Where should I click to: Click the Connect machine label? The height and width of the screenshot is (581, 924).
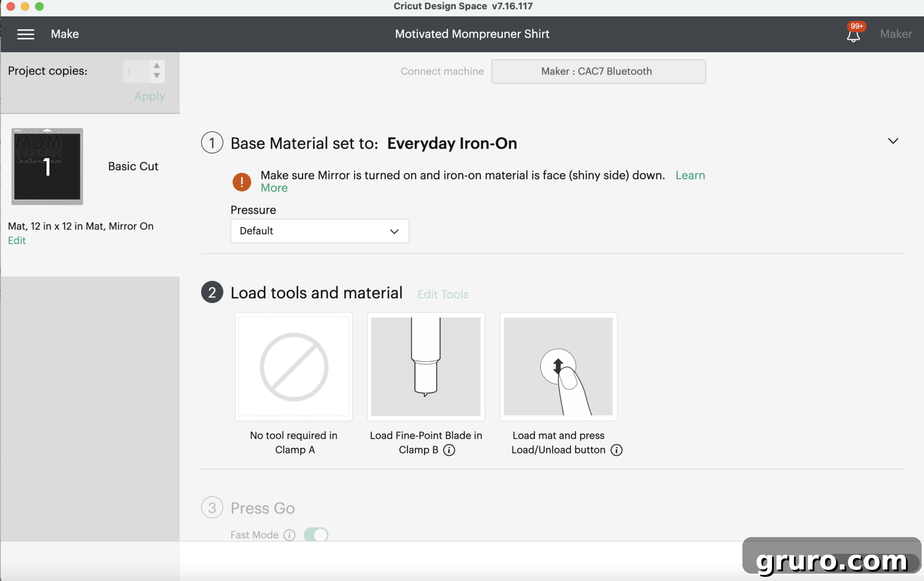click(x=442, y=72)
